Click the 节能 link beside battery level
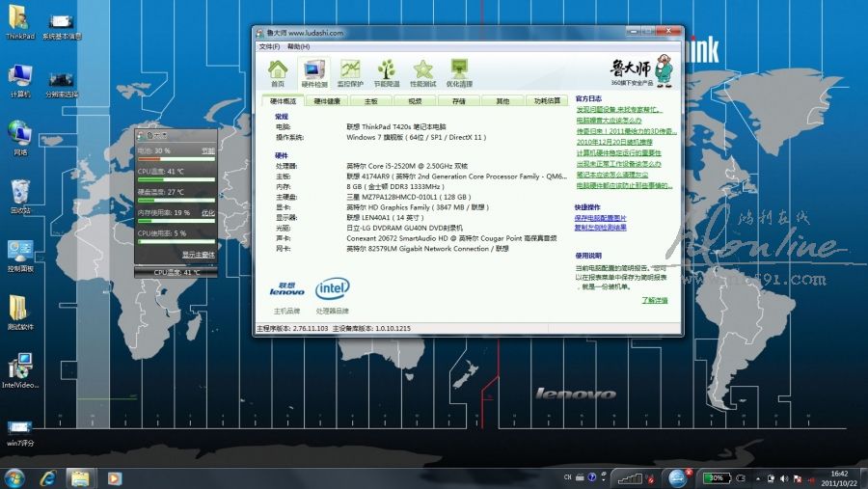Image resolution: width=868 pixels, height=489 pixels. click(207, 151)
